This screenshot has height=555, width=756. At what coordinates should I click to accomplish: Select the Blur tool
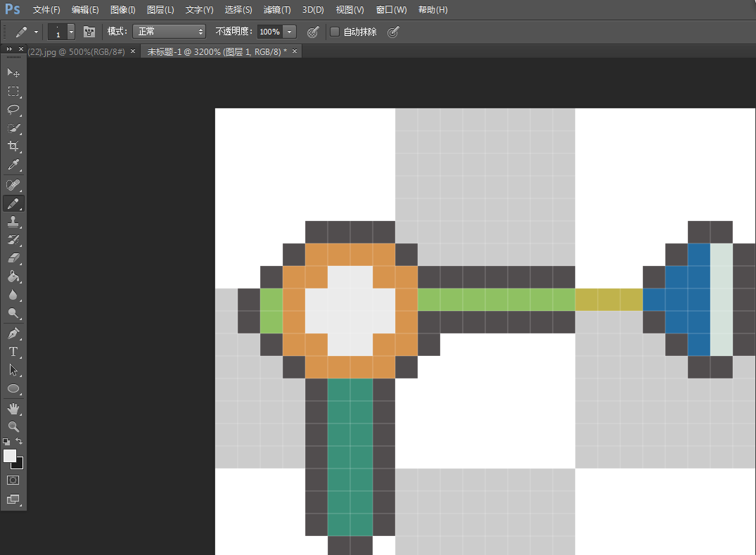point(13,295)
